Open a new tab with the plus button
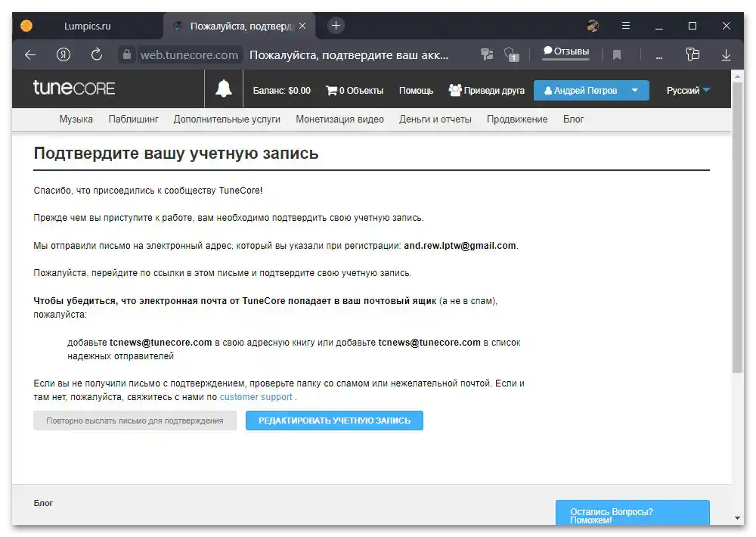 pyautogui.click(x=336, y=26)
